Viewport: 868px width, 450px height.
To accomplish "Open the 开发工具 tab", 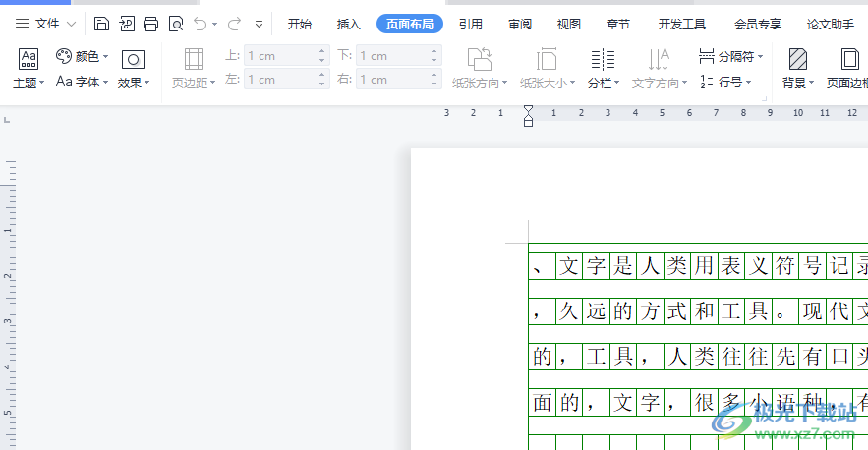I will pyautogui.click(x=682, y=24).
